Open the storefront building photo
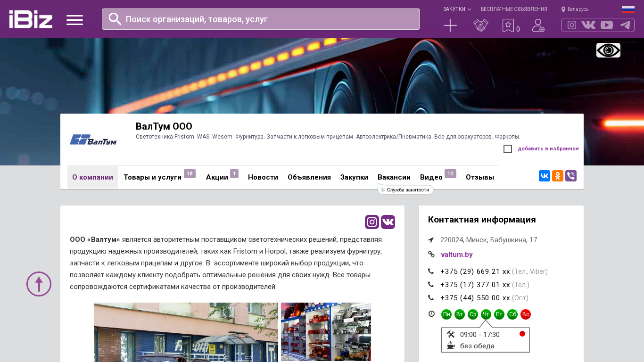Viewport: 644px width, 362px height. coord(186,332)
